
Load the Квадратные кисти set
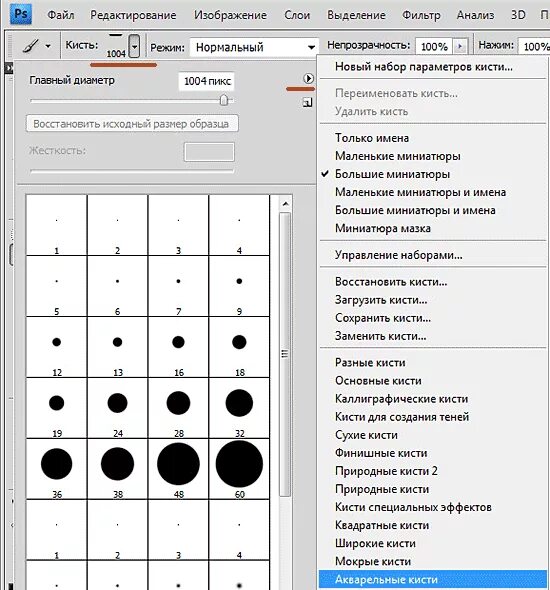[382, 525]
